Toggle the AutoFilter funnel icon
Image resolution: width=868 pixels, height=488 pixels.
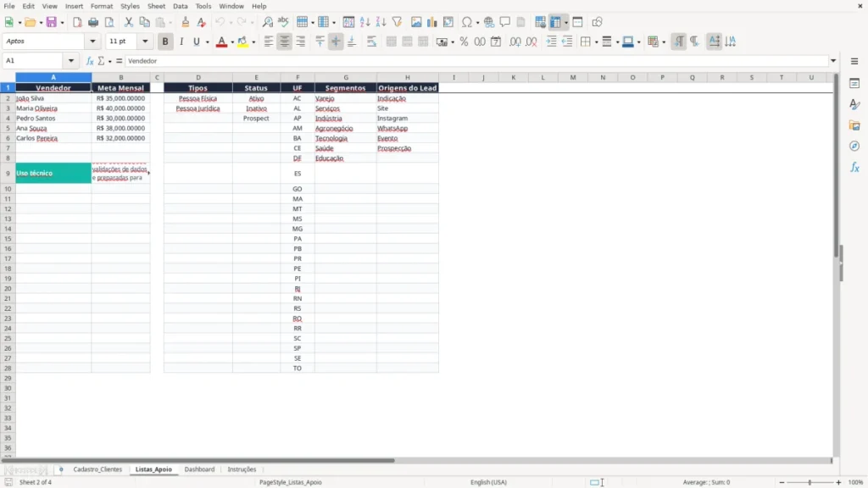click(x=397, y=22)
